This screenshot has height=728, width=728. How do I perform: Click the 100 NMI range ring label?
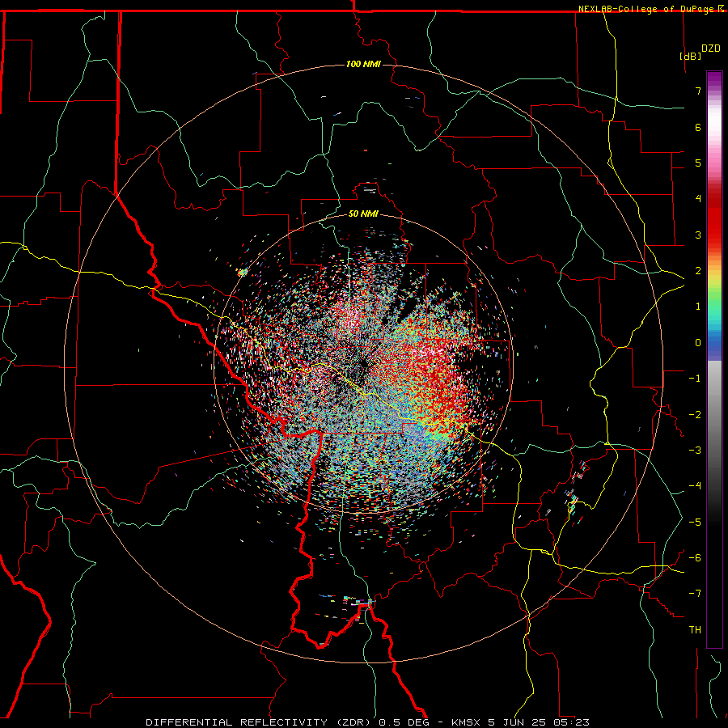pos(363,64)
